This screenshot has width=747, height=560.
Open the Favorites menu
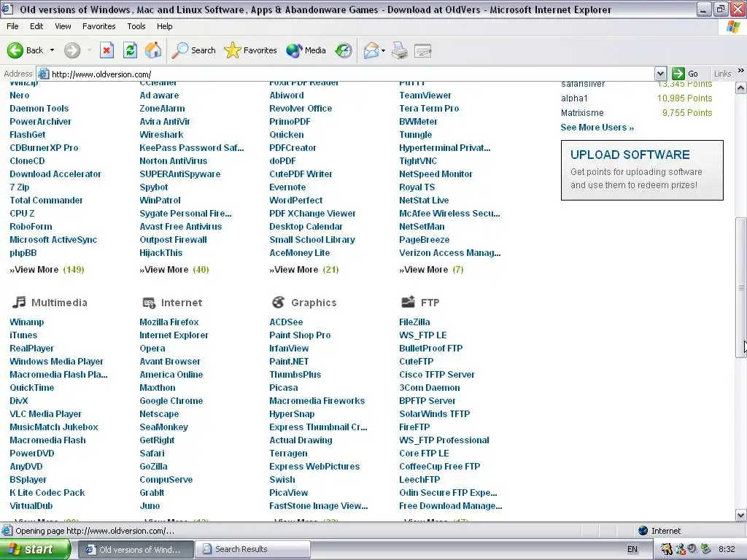(99, 26)
